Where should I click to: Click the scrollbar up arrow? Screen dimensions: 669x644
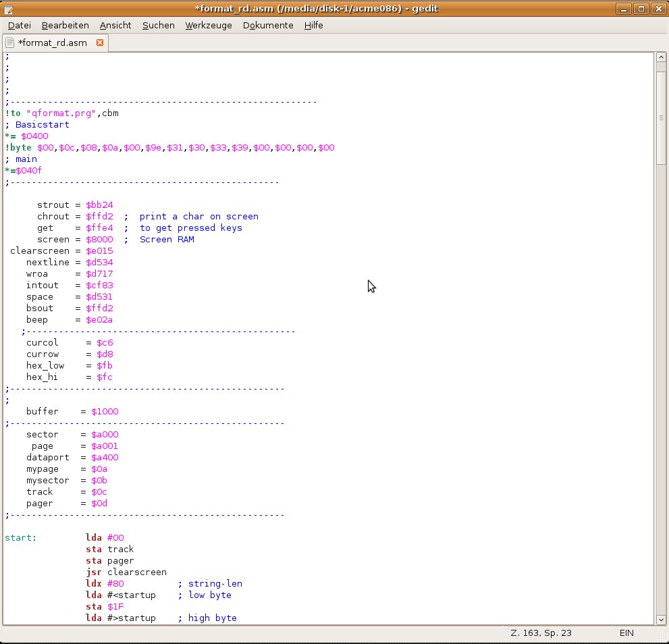[x=661, y=58]
